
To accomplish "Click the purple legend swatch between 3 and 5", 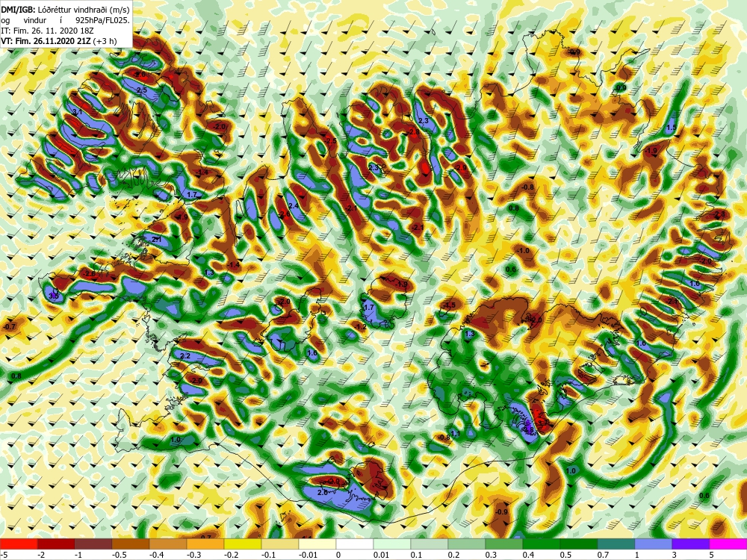I will [x=691, y=544].
